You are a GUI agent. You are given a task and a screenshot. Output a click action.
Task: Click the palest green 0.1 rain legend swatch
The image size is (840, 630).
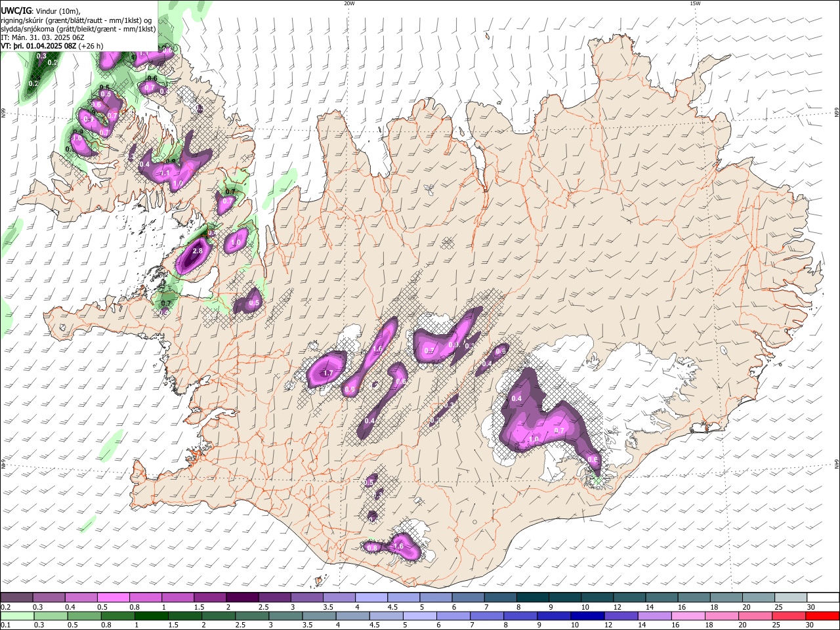pos(16,616)
